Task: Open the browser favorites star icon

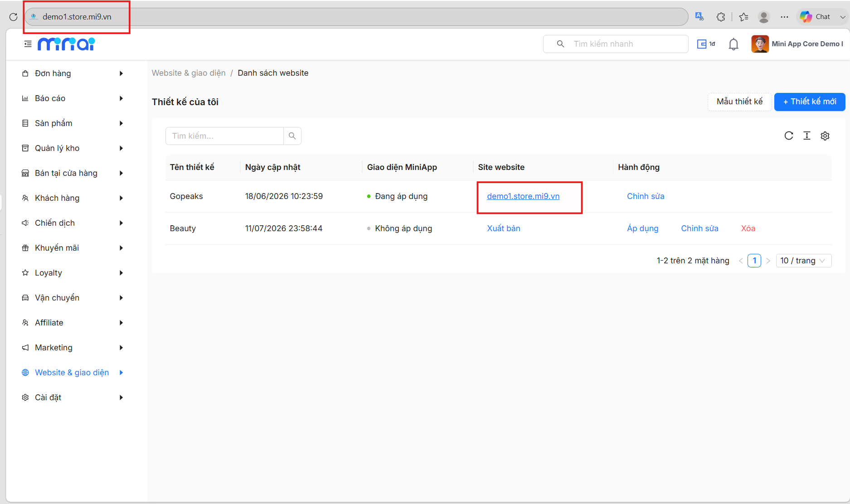Action: coord(743,17)
